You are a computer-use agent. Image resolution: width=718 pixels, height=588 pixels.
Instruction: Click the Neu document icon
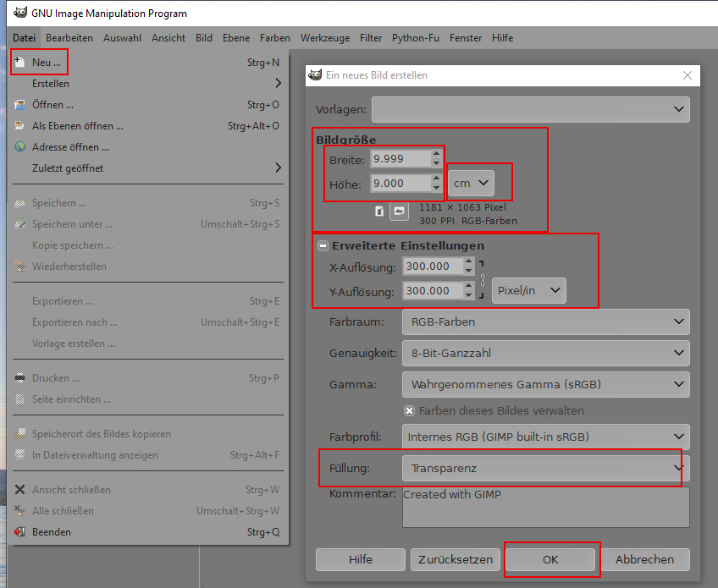[x=21, y=63]
